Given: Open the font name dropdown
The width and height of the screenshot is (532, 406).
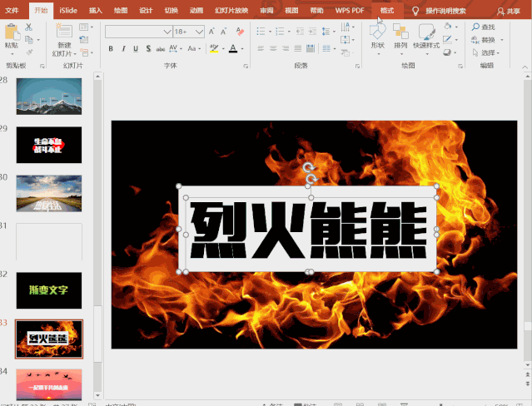Looking at the screenshot, I should tap(167, 32).
